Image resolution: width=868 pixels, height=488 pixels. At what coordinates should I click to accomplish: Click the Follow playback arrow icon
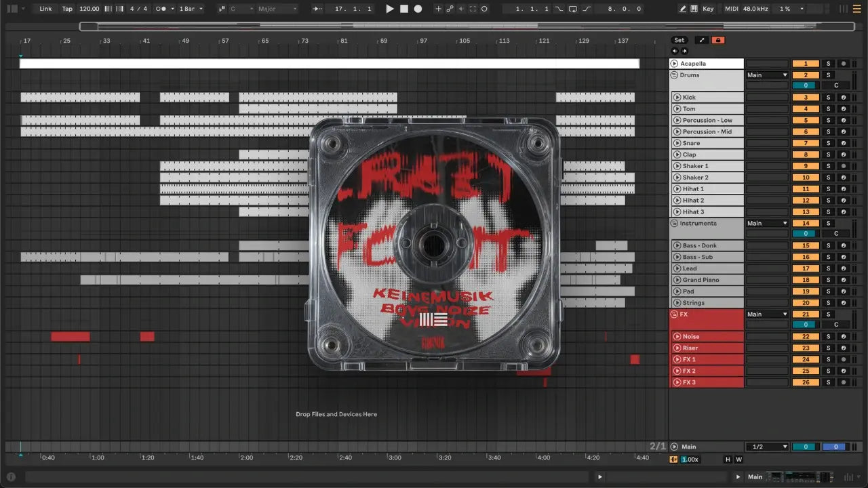tap(317, 9)
